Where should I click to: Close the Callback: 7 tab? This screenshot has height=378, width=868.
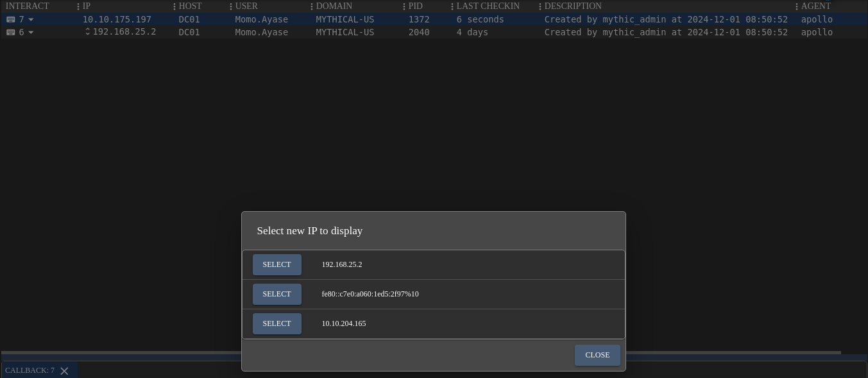coord(64,371)
